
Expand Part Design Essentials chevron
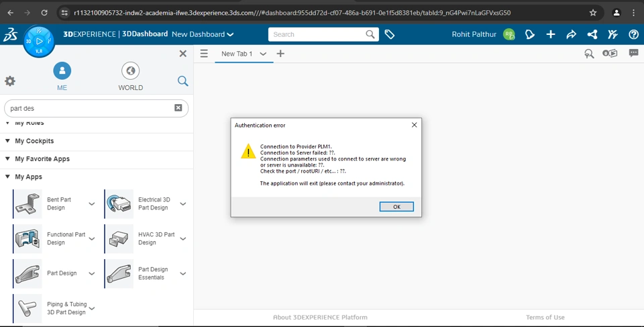point(183,274)
